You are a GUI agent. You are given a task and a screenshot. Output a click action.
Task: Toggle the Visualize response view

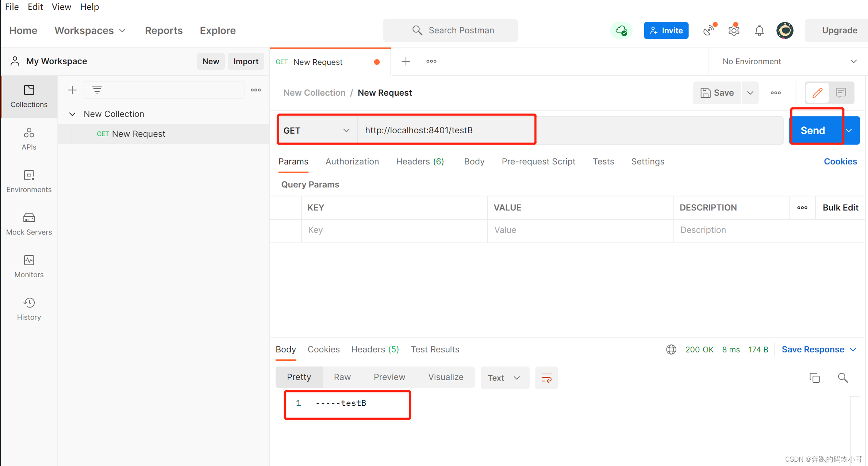coord(445,378)
